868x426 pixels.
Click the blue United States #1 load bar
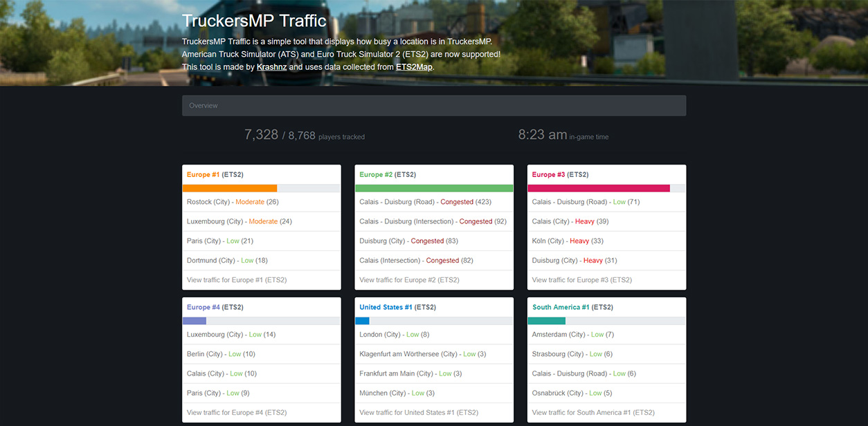click(x=362, y=321)
